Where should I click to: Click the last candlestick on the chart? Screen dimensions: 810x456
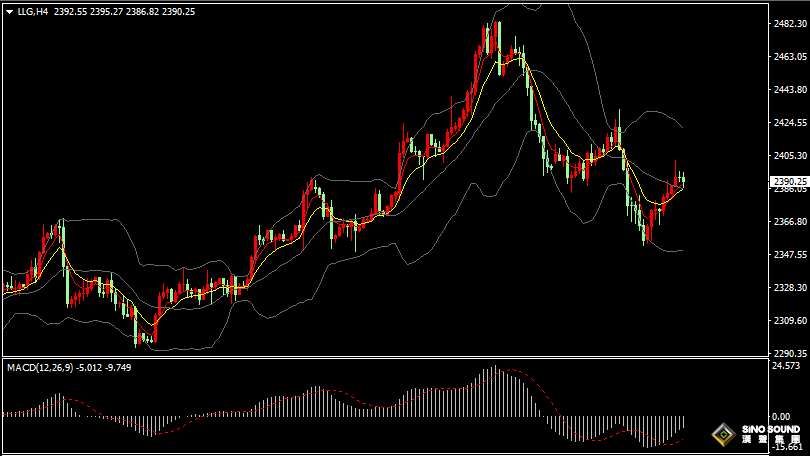682,179
